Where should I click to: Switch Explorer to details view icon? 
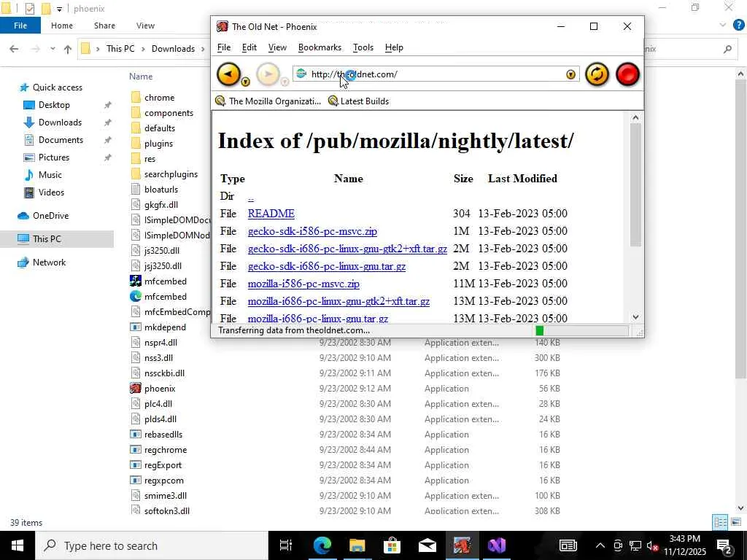tap(720, 522)
